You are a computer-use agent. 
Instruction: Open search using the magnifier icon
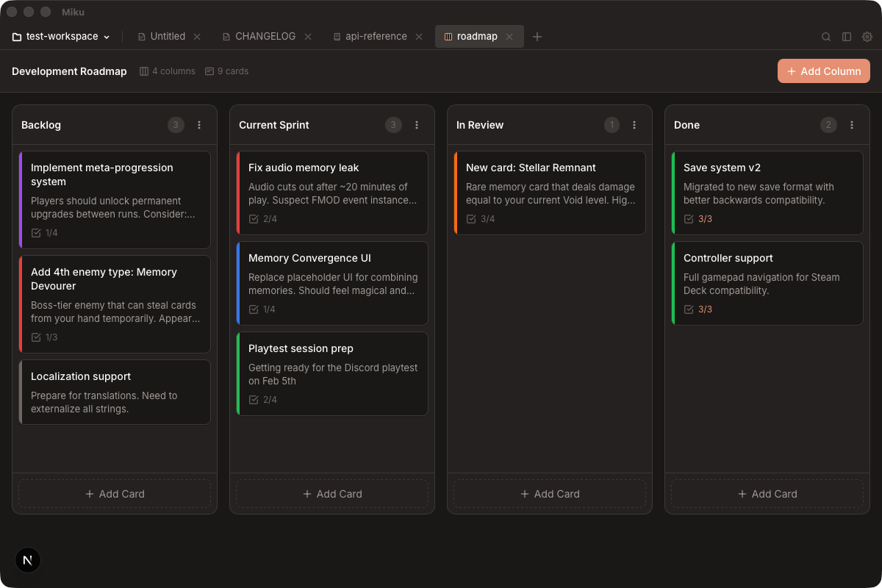[826, 36]
